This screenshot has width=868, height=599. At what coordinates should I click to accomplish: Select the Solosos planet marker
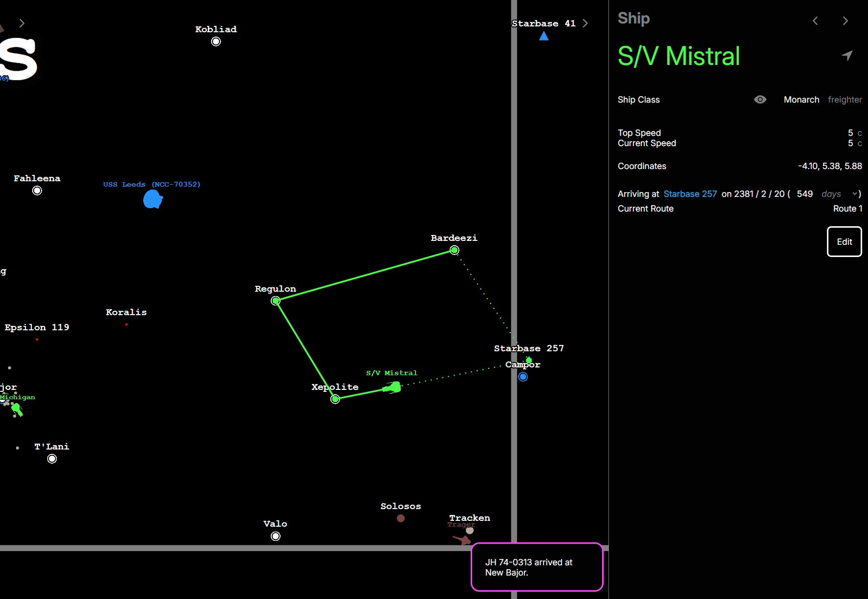401,518
